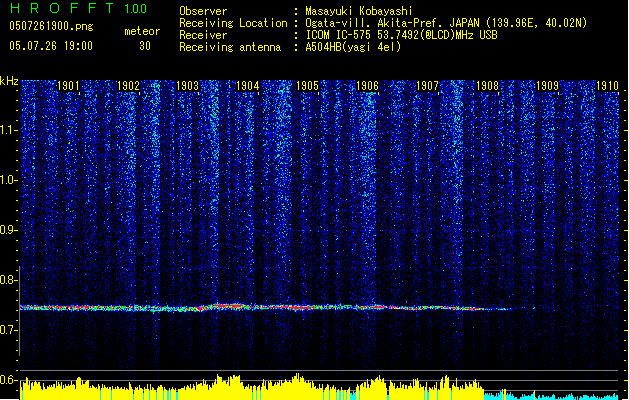The width and height of the screenshot is (629, 400).
Task: Click the 1906 time marker
Action: tap(367, 86)
